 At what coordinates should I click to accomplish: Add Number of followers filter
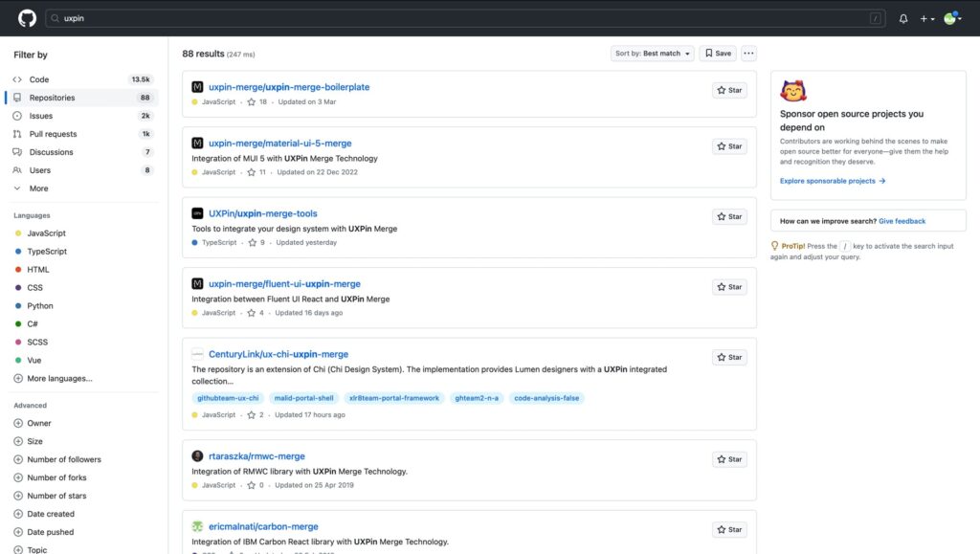[x=57, y=459]
